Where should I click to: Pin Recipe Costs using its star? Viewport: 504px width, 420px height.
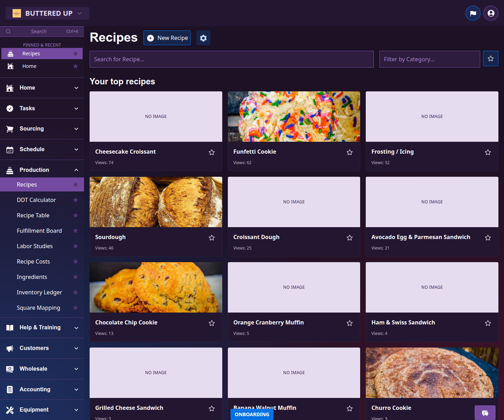(x=76, y=261)
